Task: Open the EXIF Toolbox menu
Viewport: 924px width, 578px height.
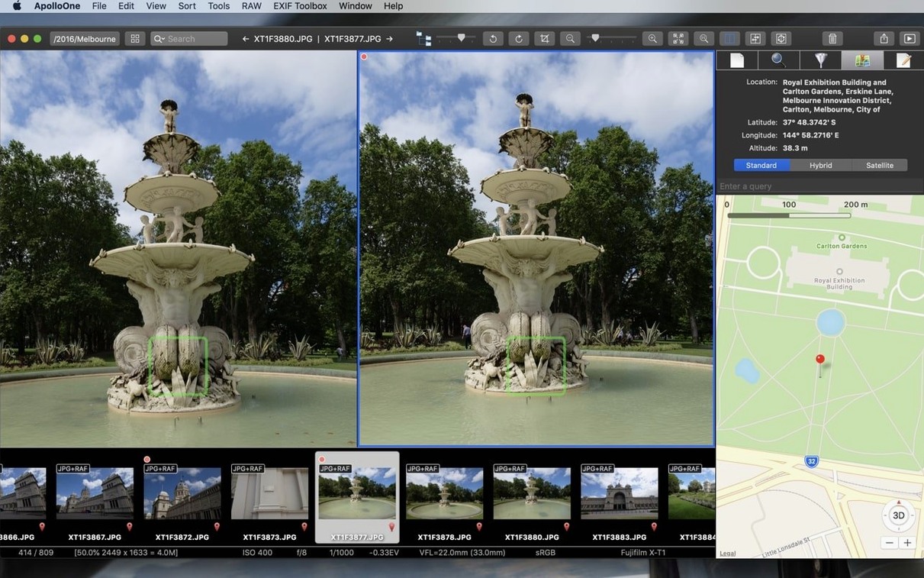Action: click(300, 6)
